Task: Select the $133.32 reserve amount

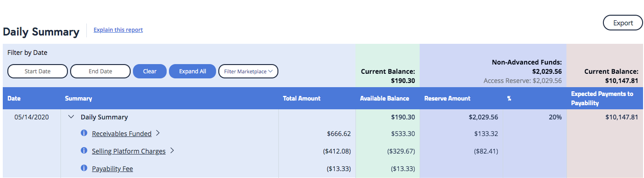Action: 486,134
